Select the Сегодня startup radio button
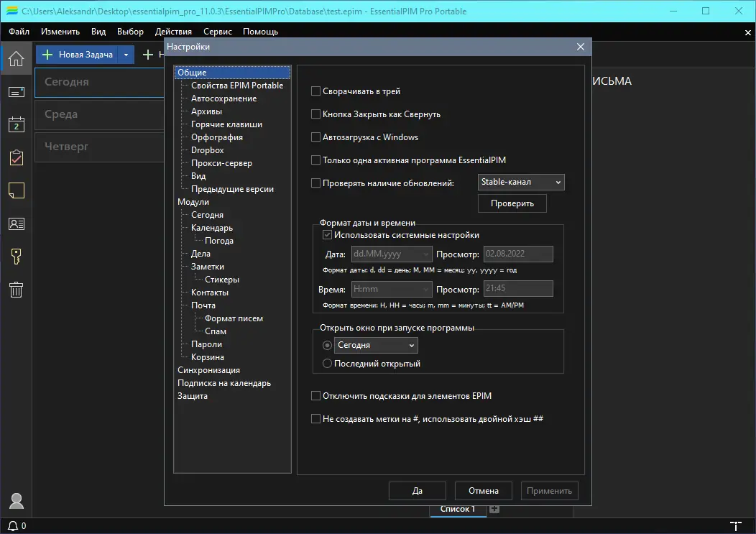The height and width of the screenshot is (534, 756). click(x=328, y=345)
